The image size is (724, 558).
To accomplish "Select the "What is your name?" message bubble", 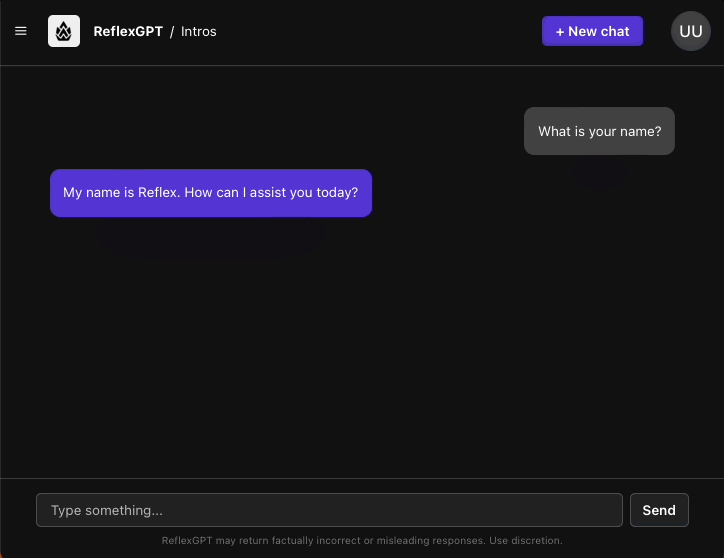I will 599,131.
